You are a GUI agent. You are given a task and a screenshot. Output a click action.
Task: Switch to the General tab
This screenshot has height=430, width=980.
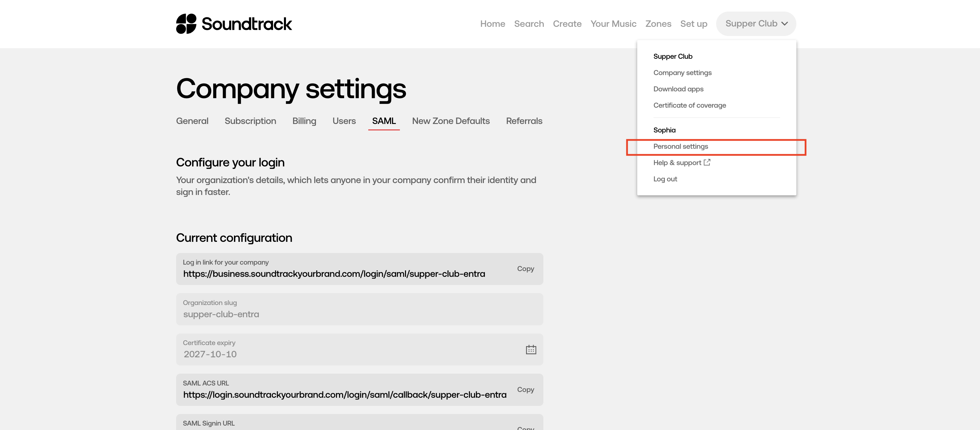pyautogui.click(x=192, y=121)
